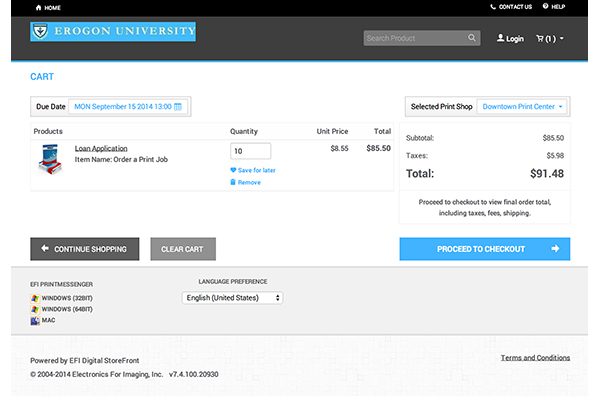
Task: Click the Login user icon
Action: (x=501, y=39)
